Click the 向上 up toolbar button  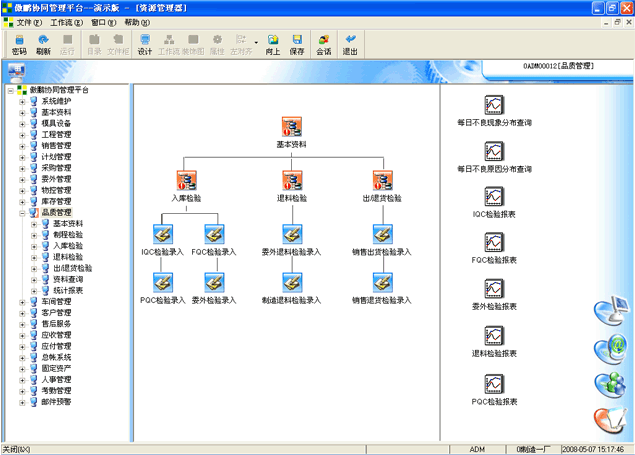[x=272, y=44]
